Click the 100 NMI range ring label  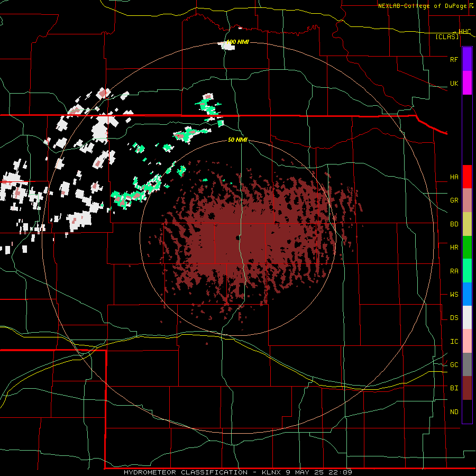(238, 42)
